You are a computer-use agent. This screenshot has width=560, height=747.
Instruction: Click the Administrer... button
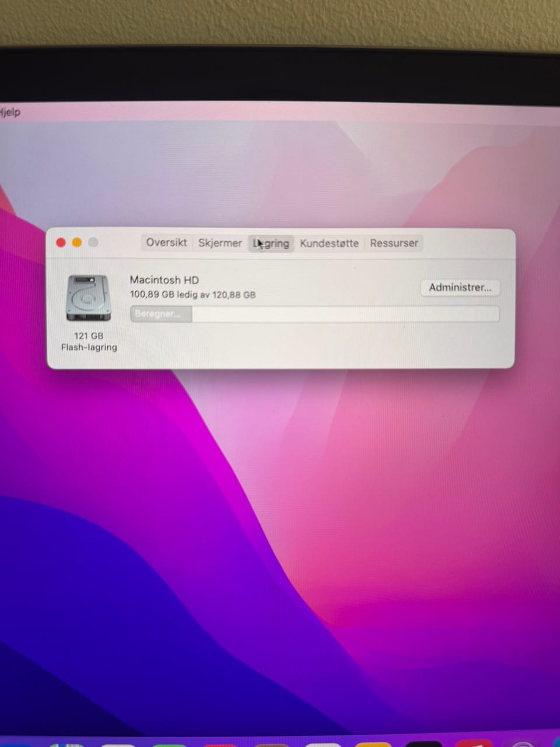(x=460, y=287)
